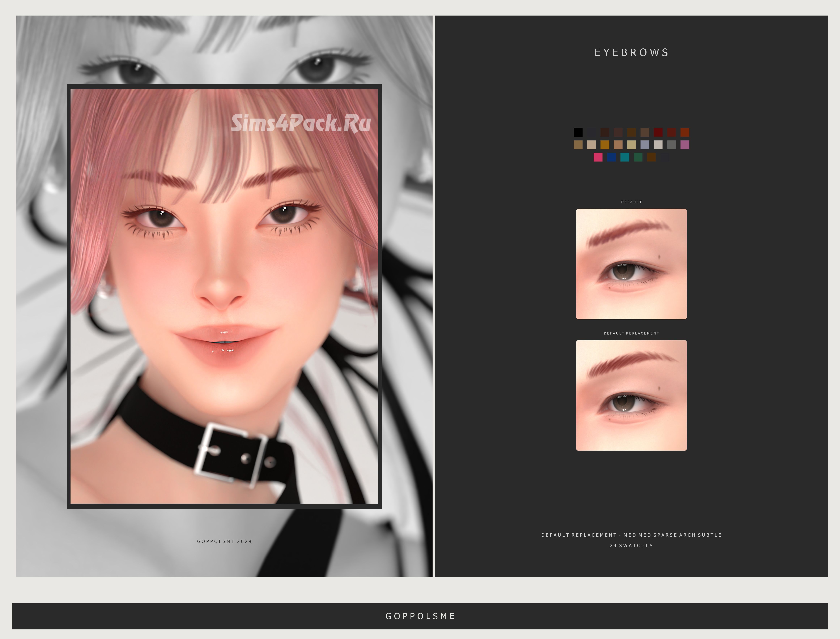Select the black eyebrow color swatch
Image resolution: width=840 pixels, height=639 pixels.
578,132
